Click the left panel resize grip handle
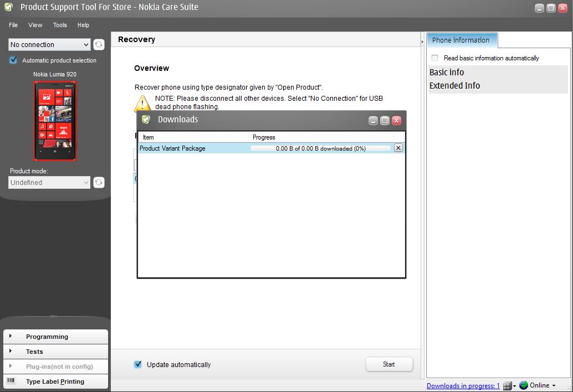The width and height of the screenshot is (573, 392). [x=54, y=316]
